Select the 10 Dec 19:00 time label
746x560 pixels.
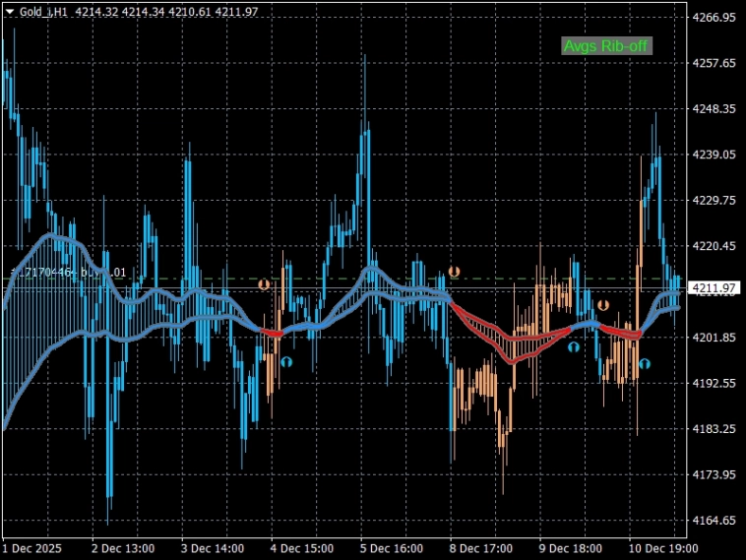tap(663, 547)
